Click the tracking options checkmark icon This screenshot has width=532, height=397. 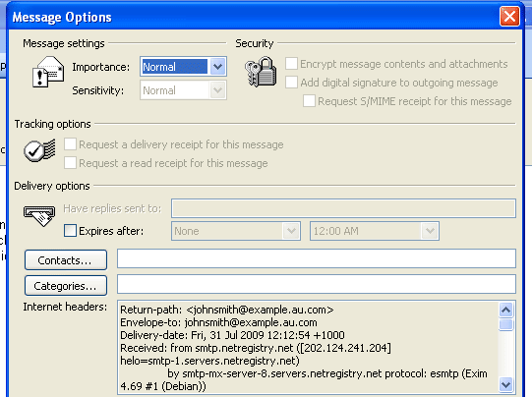39,150
